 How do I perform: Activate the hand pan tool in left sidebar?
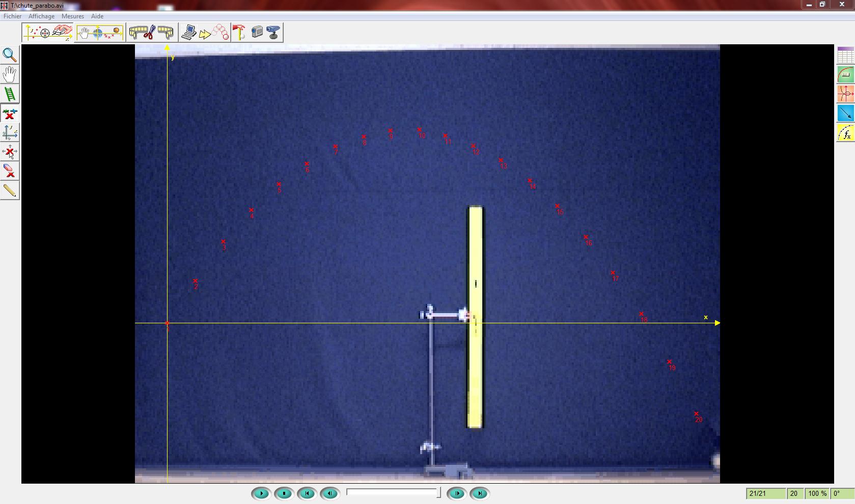[10, 74]
